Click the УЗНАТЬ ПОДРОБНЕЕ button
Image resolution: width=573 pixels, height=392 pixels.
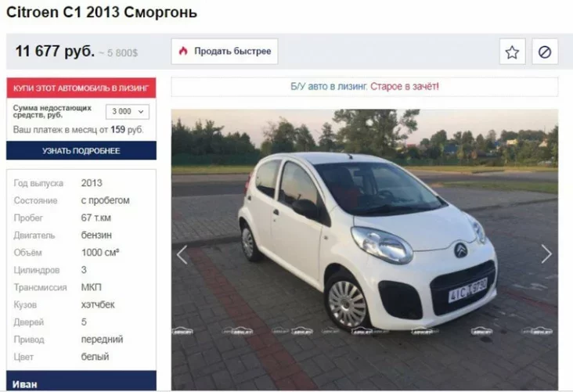[81, 150]
